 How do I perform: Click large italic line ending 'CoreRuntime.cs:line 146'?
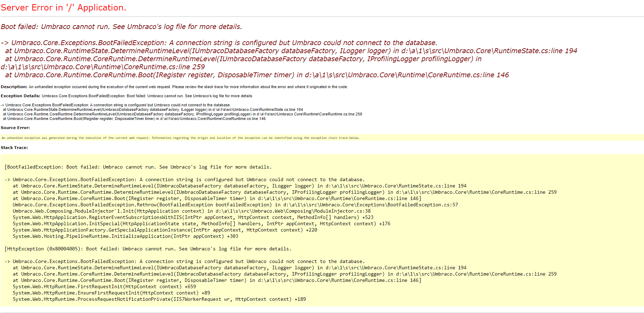257,75
